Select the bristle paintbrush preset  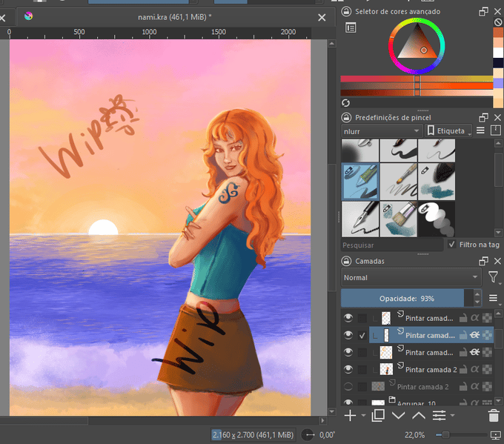(x=399, y=182)
